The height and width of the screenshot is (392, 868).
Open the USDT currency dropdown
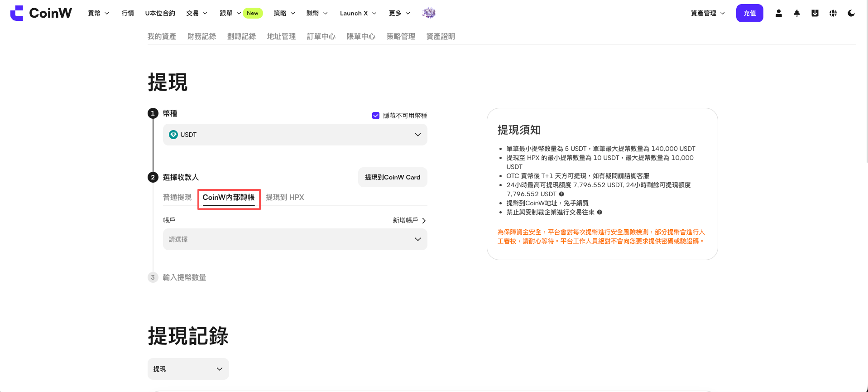coord(295,135)
